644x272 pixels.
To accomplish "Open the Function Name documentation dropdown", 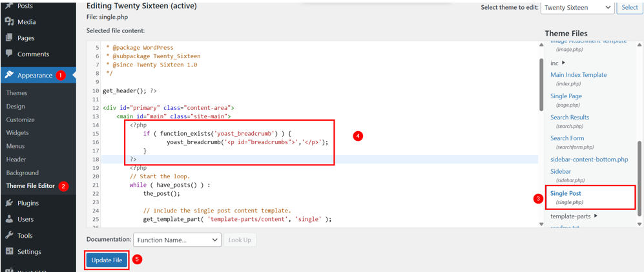I will (x=177, y=240).
